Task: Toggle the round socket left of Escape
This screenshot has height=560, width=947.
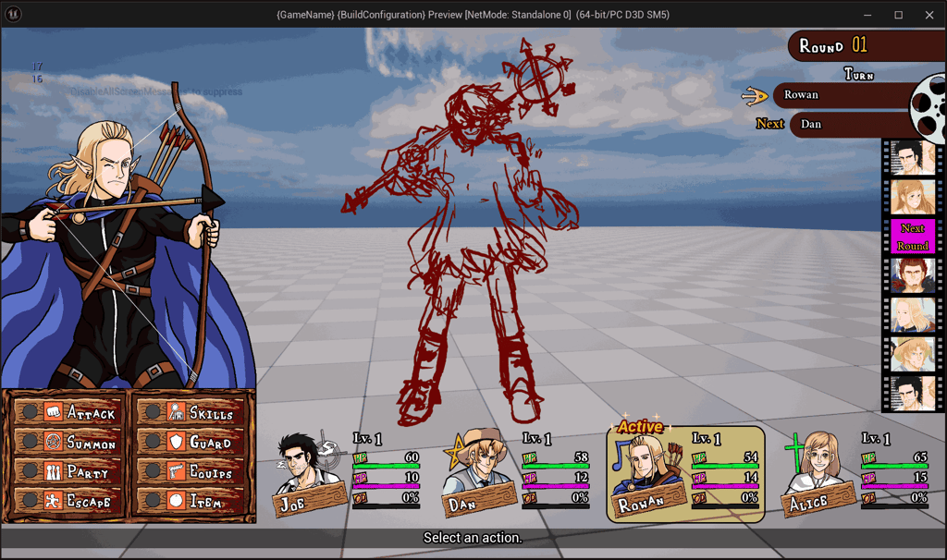Action: point(30,500)
